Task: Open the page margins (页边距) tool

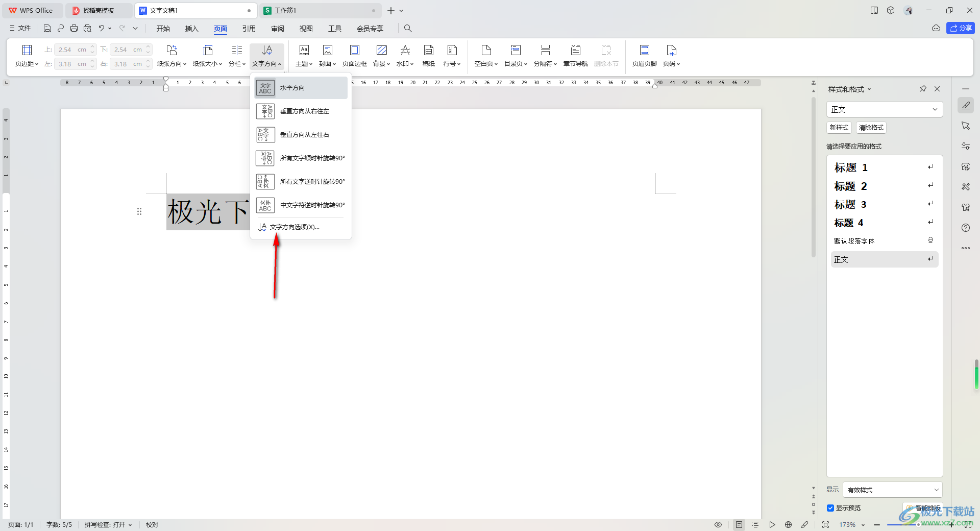Action: (x=27, y=56)
